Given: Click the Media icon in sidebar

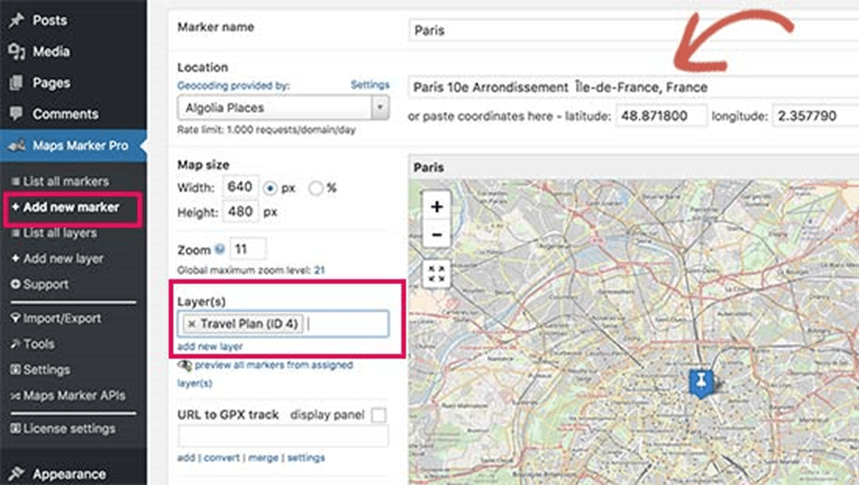Looking at the screenshot, I should tap(16, 52).
